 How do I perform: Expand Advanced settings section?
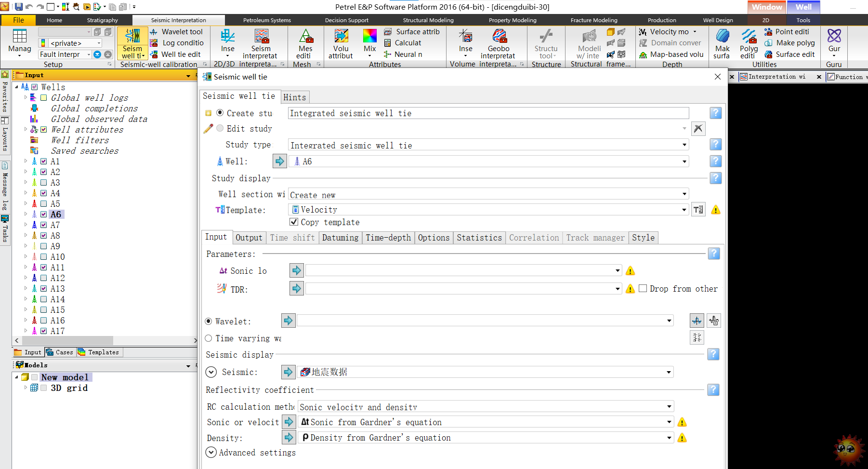(x=211, y=452)
